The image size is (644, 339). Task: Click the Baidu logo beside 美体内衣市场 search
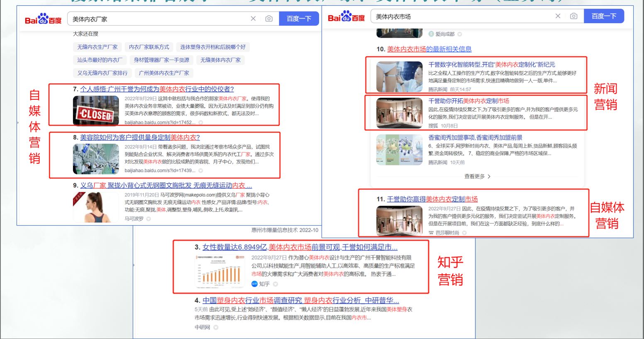point(346,17)
